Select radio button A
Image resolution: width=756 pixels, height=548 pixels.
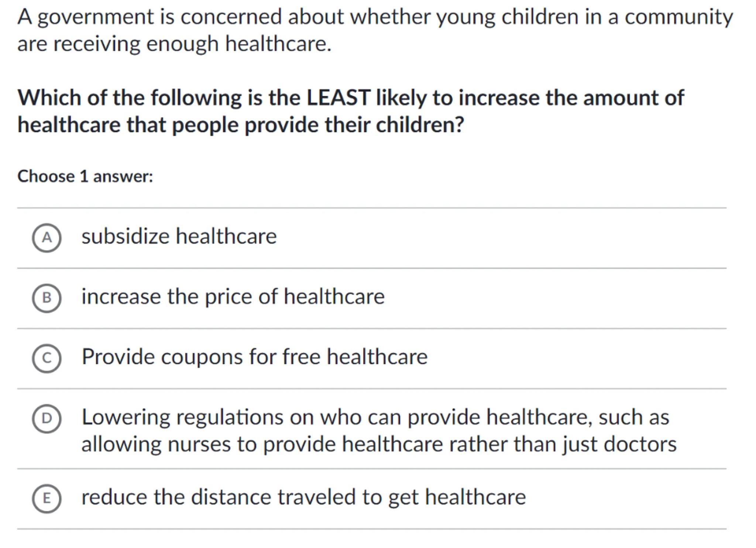click(47, 238)
